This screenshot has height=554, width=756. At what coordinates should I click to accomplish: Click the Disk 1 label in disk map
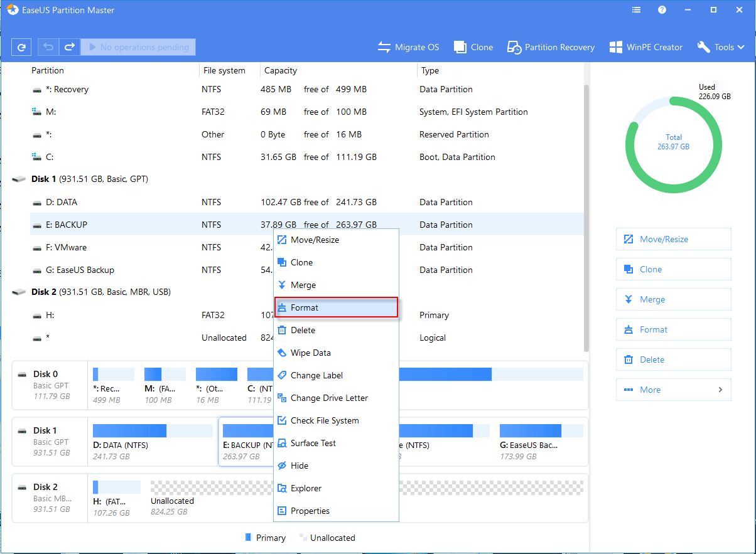pyautogui.click(x=45, y=430)
